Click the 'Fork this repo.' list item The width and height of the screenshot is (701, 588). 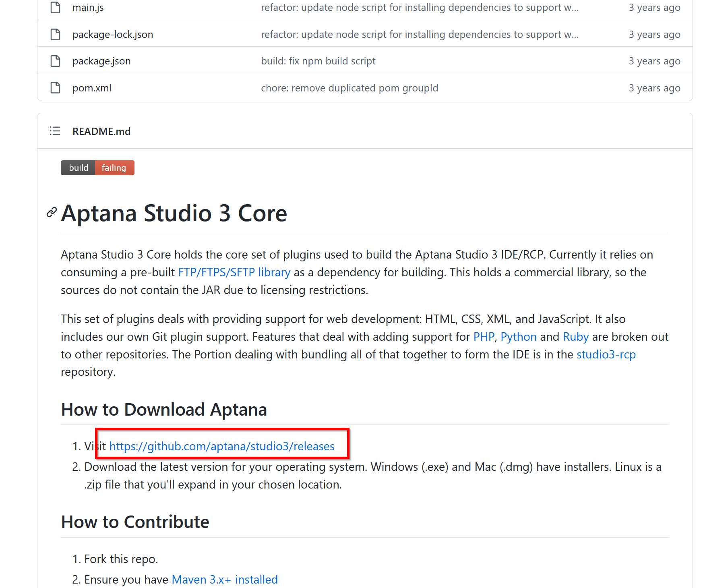[x=121, y=559]
